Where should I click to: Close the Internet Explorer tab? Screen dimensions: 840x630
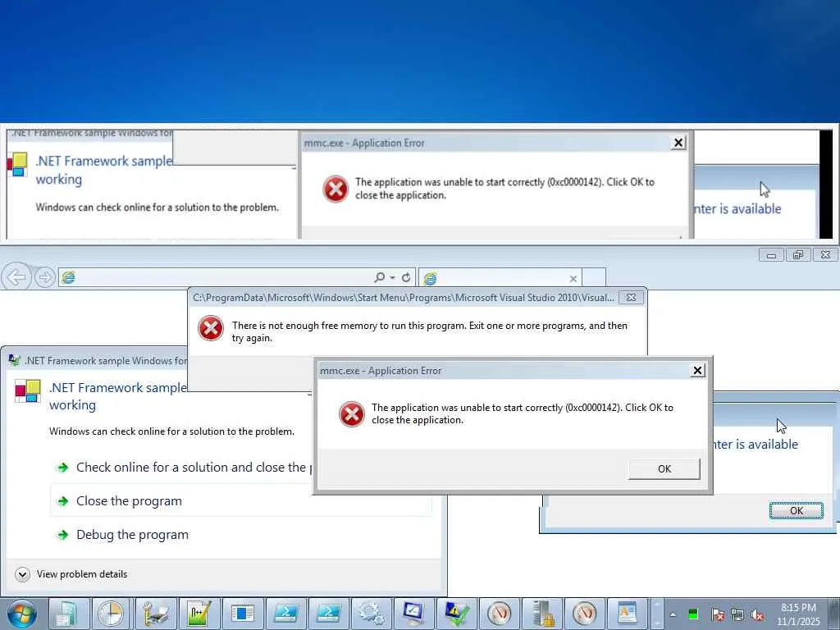click(573, 279)
